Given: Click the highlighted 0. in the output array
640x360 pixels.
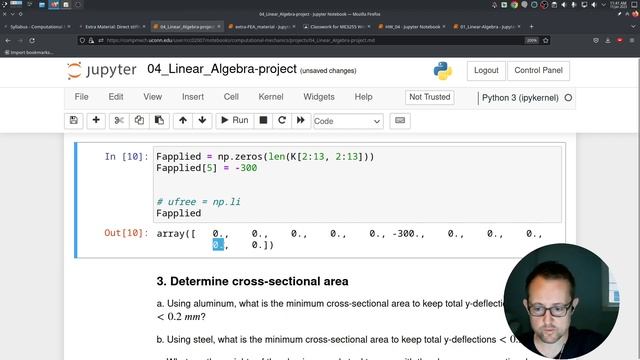Looking at the screenshot, I should point(218,245).
